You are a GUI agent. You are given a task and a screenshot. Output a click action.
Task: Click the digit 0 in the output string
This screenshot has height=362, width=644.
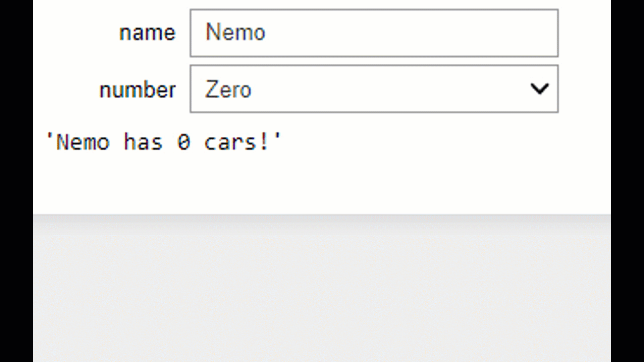(183, 142)
